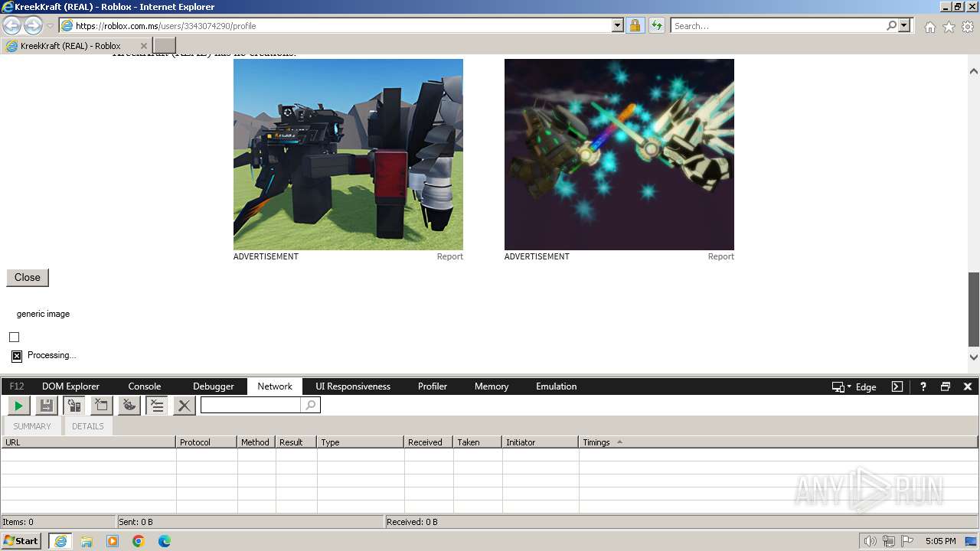Open developer tools help question mark

(923, 386)
